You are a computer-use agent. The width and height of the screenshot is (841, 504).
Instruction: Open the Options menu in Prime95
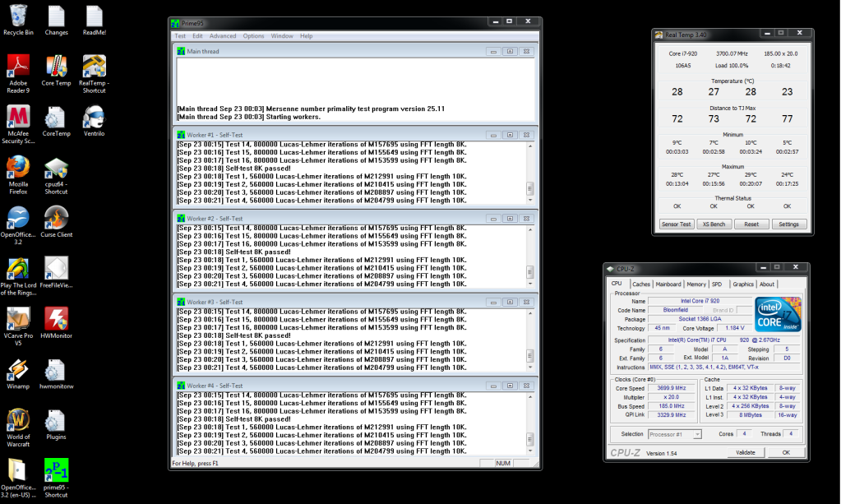pos(253,36)
